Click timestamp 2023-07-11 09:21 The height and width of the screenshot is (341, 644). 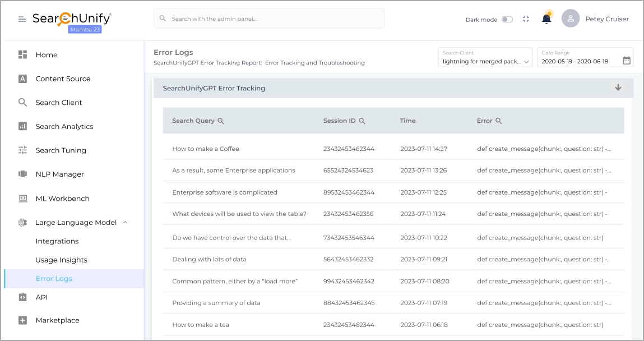click(424, 259)
